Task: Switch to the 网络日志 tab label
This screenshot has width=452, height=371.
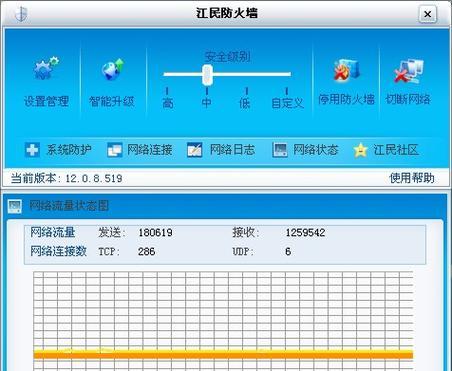Action: [x=232, y=150]
